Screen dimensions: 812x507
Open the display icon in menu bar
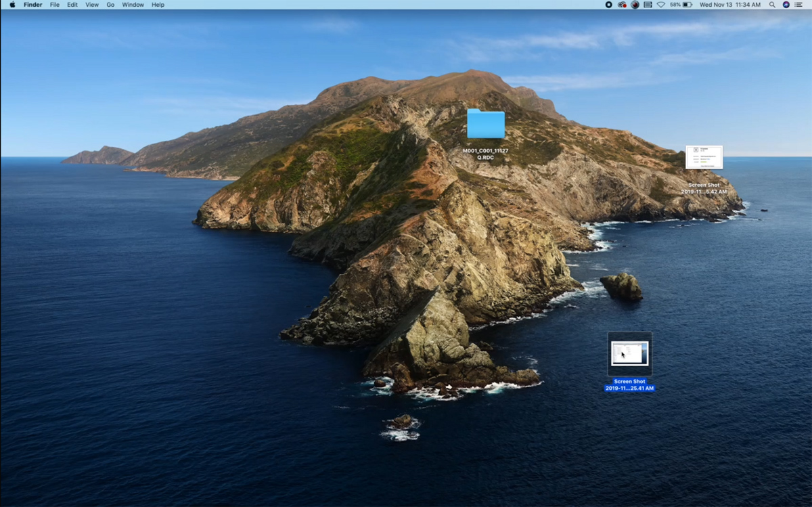coord(648,5)
